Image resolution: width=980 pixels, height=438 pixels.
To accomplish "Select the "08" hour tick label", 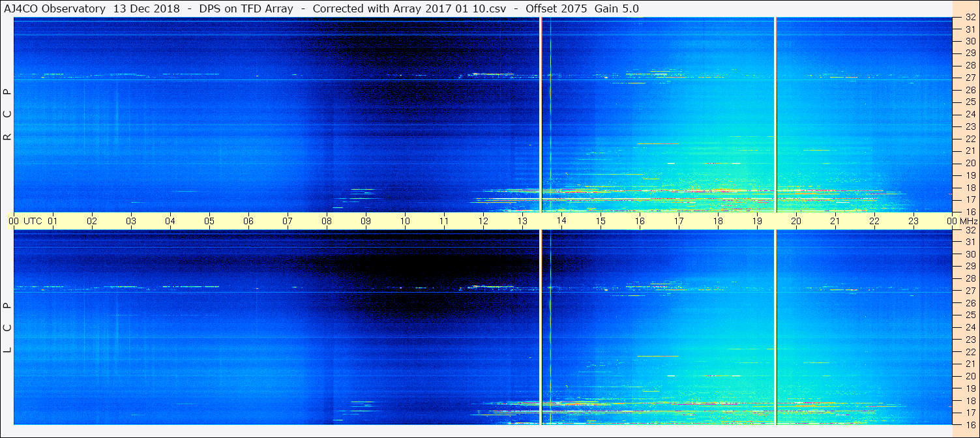I will 327,221.
